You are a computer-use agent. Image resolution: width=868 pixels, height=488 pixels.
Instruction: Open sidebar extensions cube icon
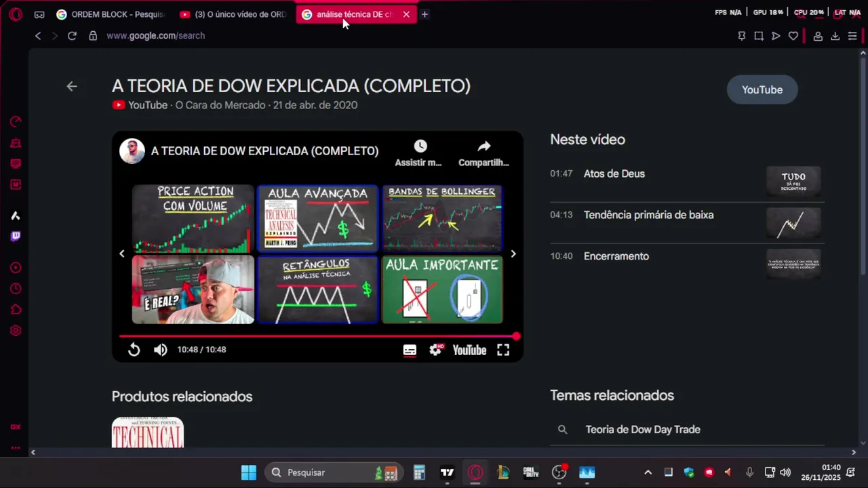pos(16,310)
